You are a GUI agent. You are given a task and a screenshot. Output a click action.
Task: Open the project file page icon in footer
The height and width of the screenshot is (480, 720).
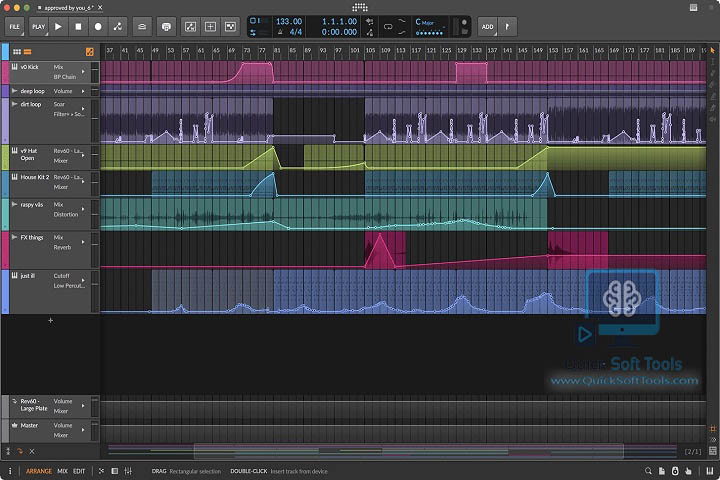pos(661,471)
